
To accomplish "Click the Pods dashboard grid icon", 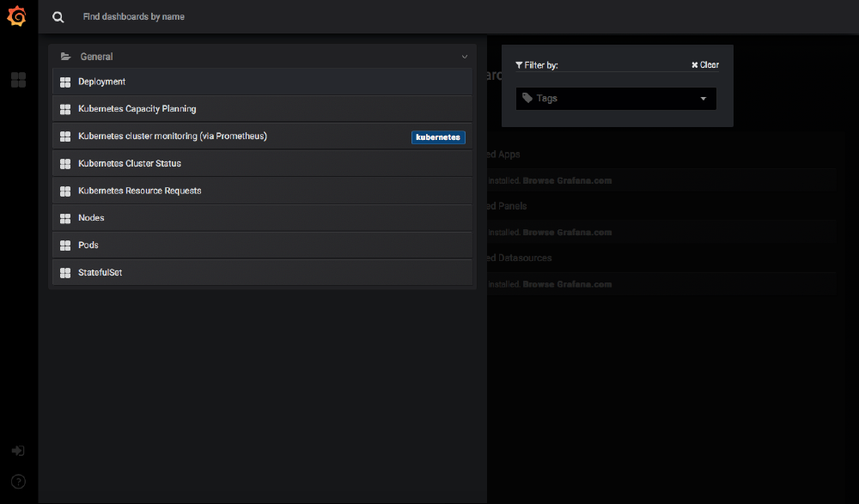I will [65, 245].
